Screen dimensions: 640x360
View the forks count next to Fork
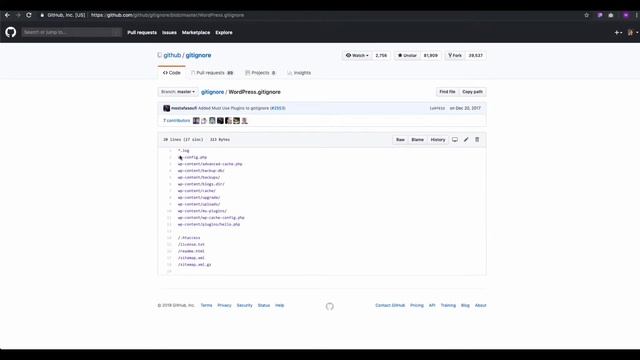point(476,56)
